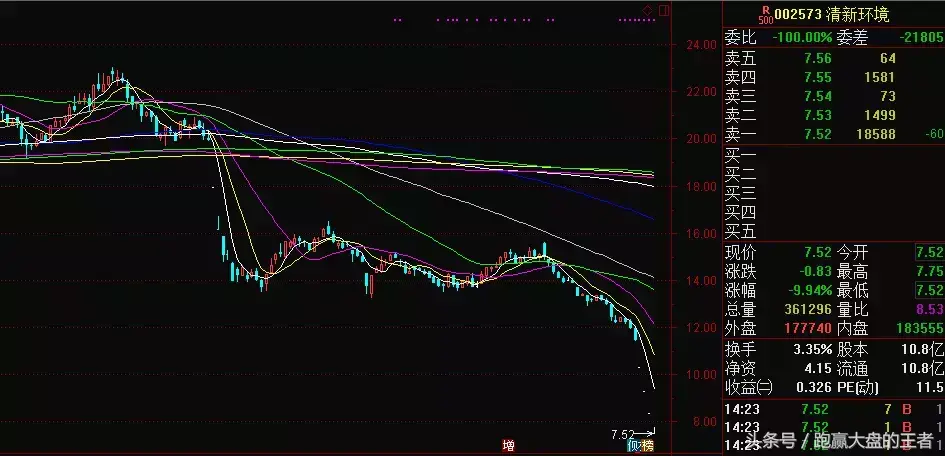This screenshot has width=945, height=456.
Task: Click the PE(动) value 11.5
Action: click(x=927, y=387)
